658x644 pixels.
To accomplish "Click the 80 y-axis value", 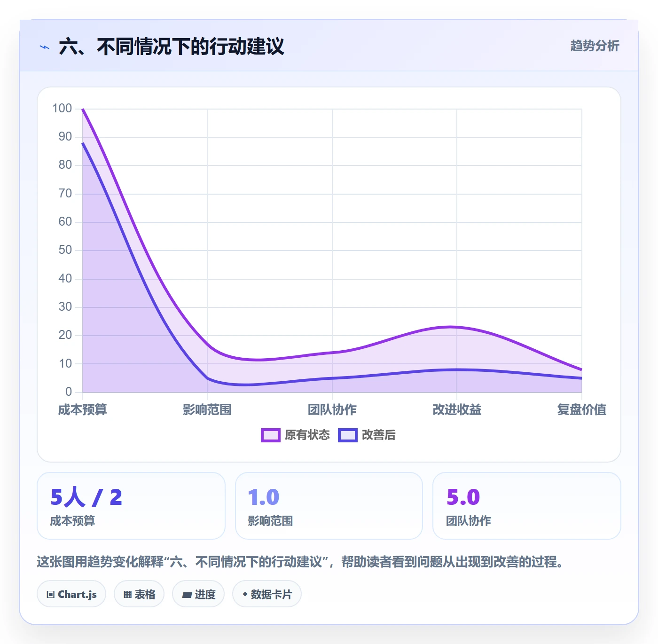I will click(65, 165).
